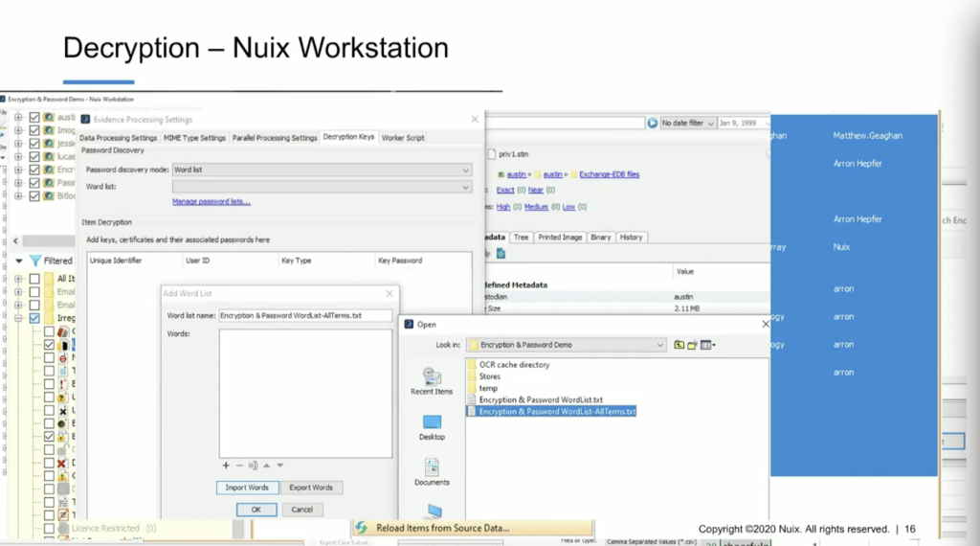Click the yellow question mark file icon
Image resolution: width=980 pixels, height=546 pixels.
[x=62, y=398]
